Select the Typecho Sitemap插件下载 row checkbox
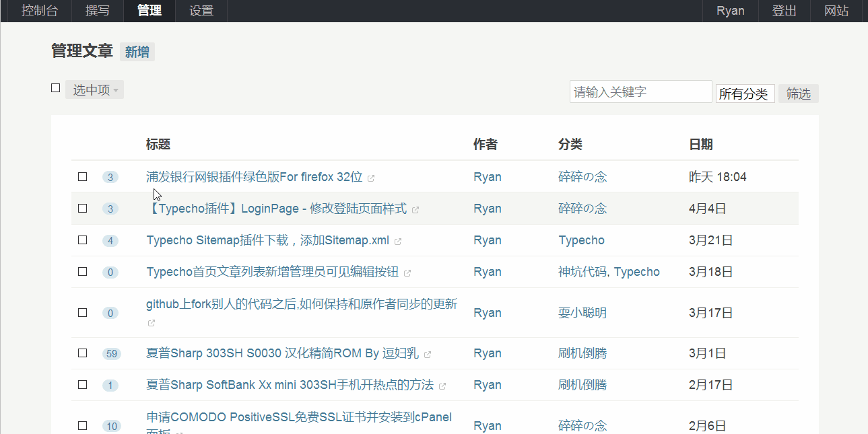This screenshot has width=868, height=434. point(83,240)
